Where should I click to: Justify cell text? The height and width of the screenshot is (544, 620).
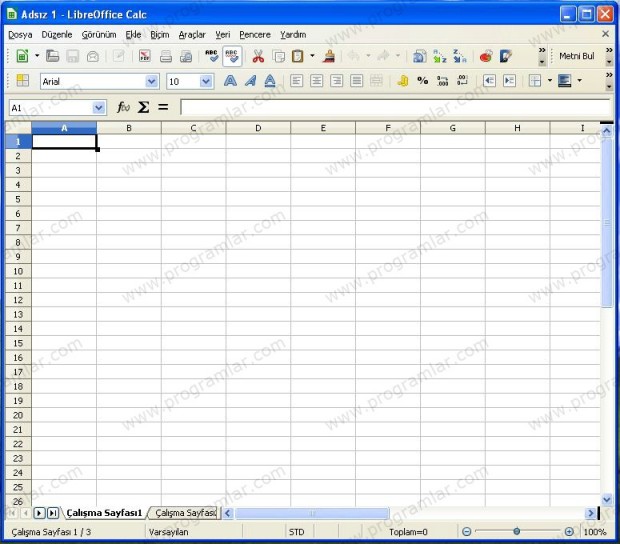click(356, 81)
